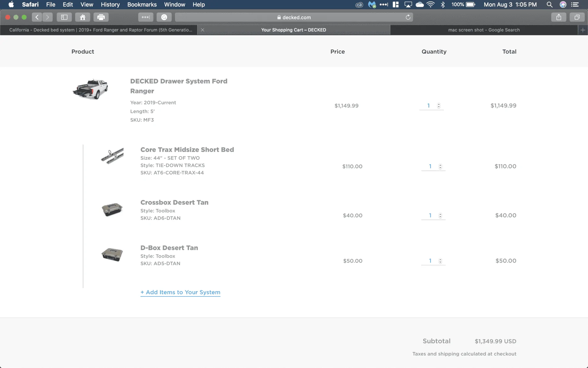Click the print toolbar icon
This screenshot has height=368, width=588.
[101, 17]
